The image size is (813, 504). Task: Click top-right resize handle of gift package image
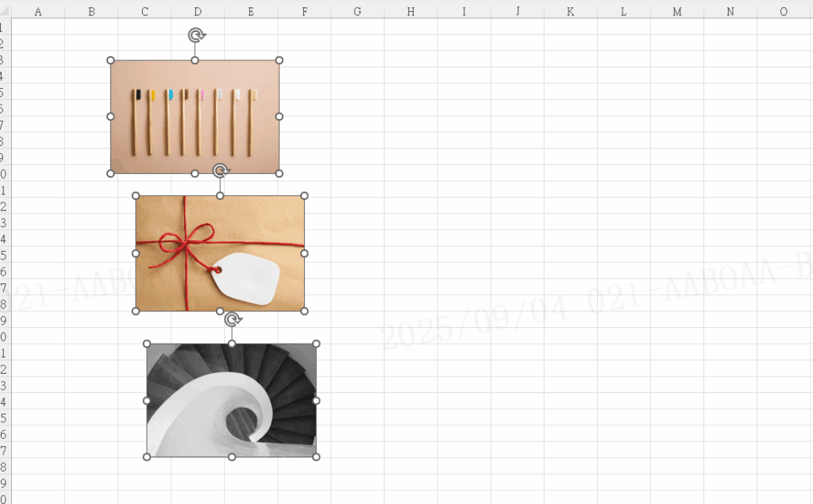(x=305, y=195)
